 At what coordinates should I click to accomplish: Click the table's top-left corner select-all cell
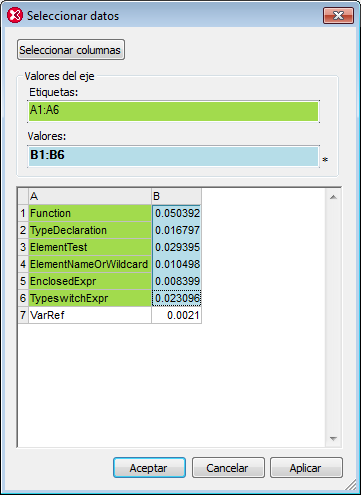pyautogui.click(x=23, y=196)
